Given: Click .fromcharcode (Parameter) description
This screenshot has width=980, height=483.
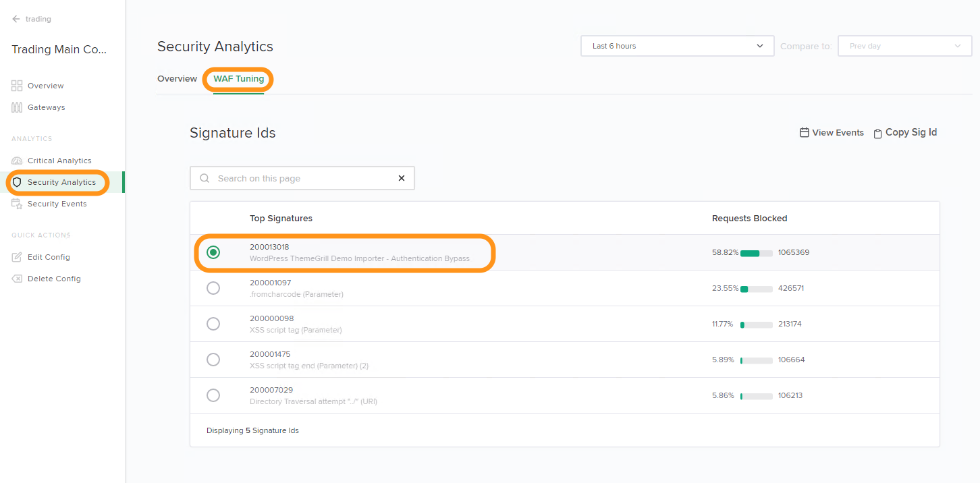Looking at the screenshot, I should click(296, 294).
